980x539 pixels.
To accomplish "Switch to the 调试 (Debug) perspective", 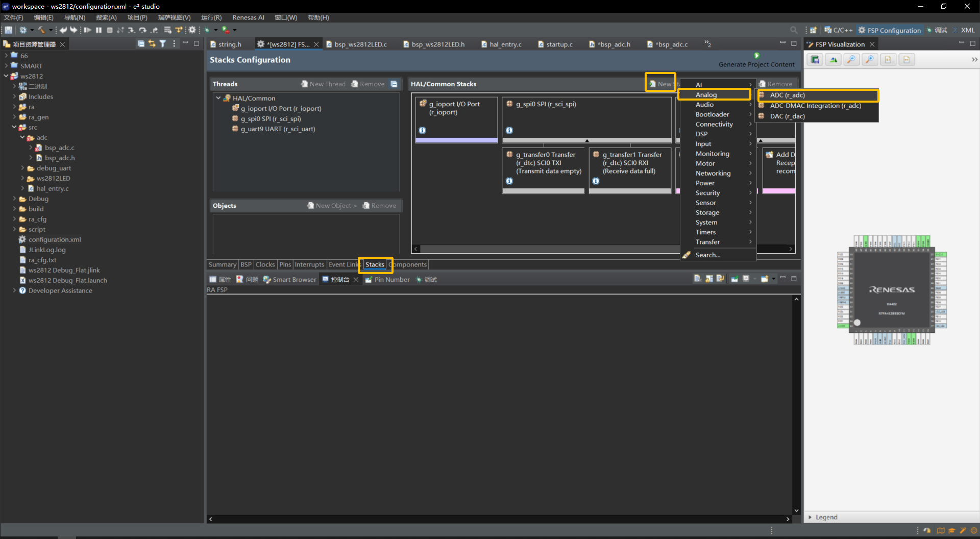I will [x=937, y=30].
